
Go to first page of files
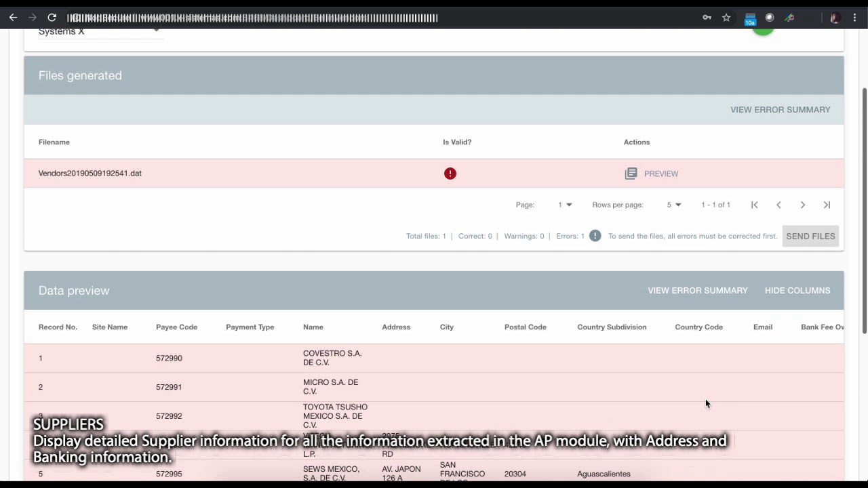click(754, 205)
